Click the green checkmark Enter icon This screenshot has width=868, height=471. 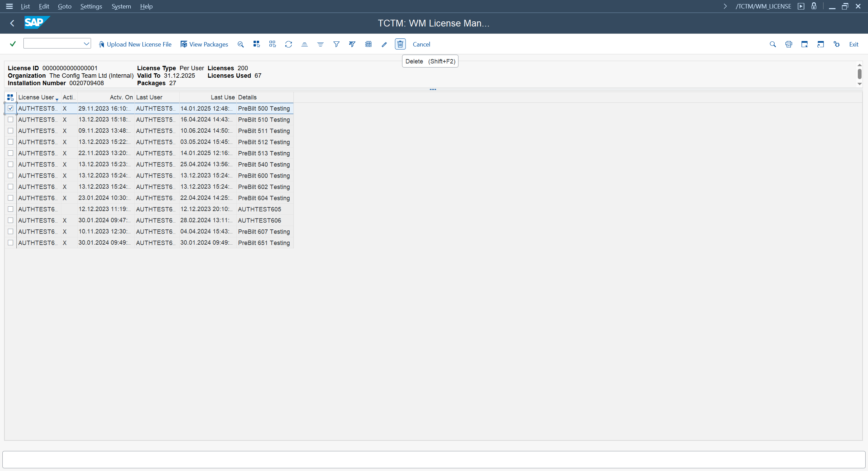click(x=13, y=44)
